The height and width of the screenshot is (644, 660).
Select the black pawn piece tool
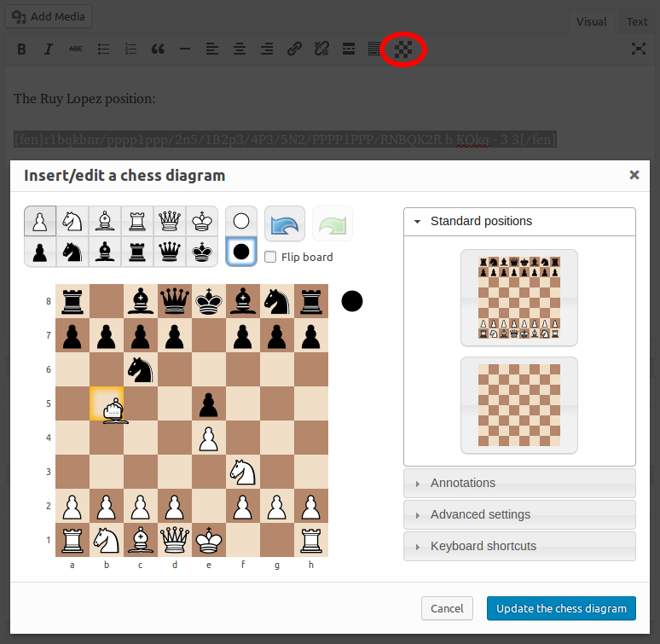pyautogui.click(x=40, y=252)
